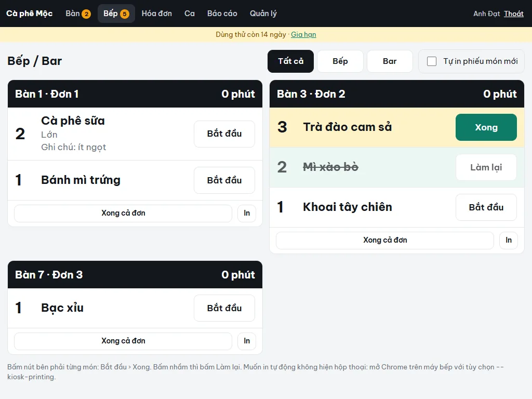532x399 pixels.
Task: Click Làm lại for Mì xào bò
Action: tap(486, 167)
